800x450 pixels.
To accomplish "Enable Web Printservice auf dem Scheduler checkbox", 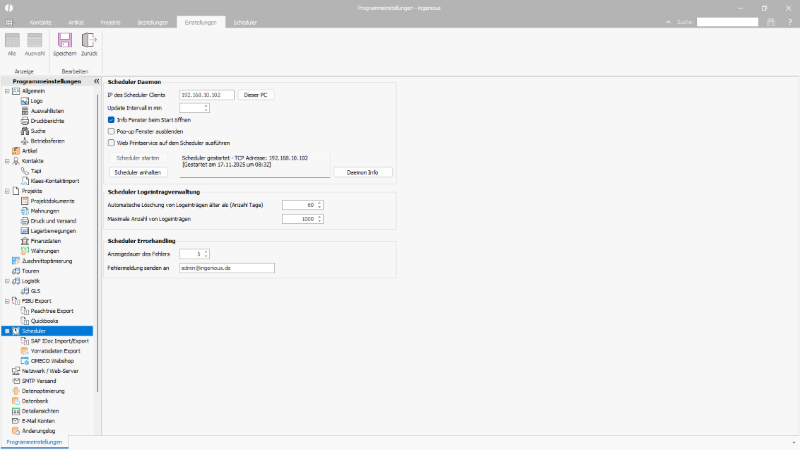I will pos(111,143).
